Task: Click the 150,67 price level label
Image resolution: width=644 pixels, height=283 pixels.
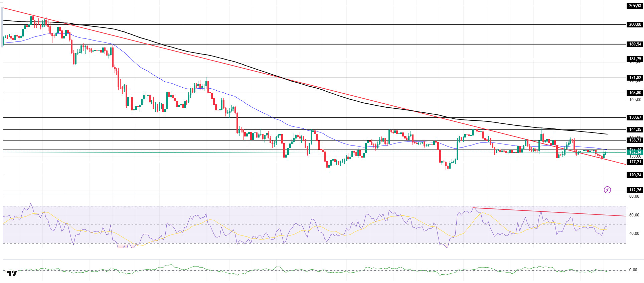Action: tap(635, 117)
